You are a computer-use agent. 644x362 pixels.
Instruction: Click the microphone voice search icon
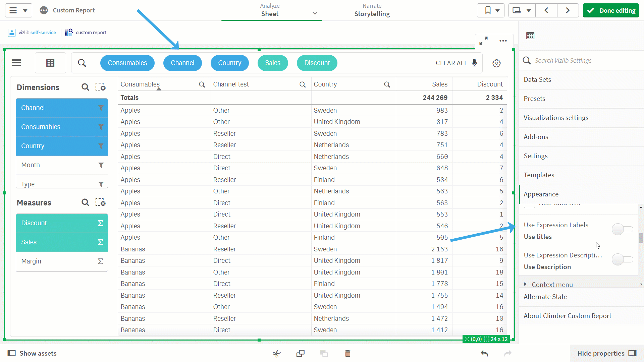click(x=474, y=63)
